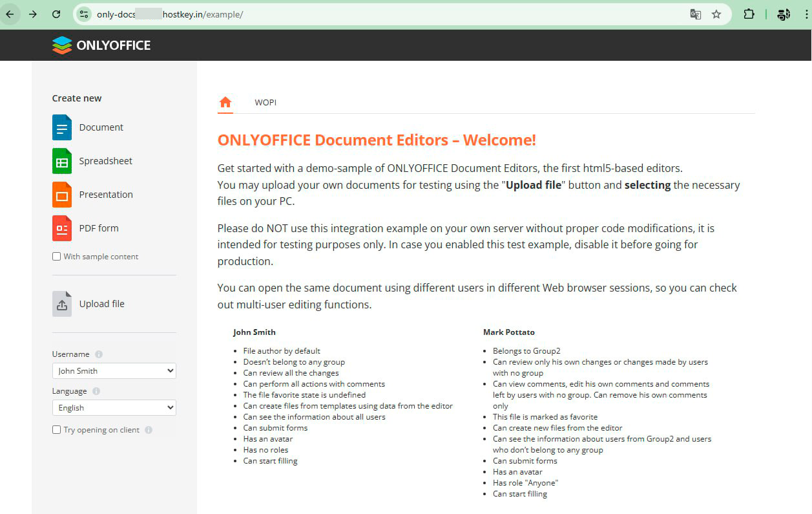Viewport: 812px width, 514px height.
Task: Click the green Spreadsheet icon
Action: tap(62, 161)
